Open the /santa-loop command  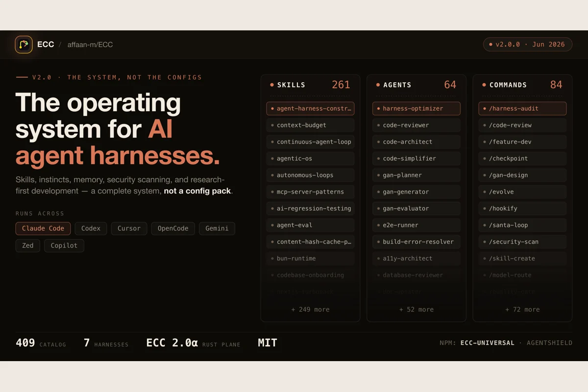pos(522,225)
